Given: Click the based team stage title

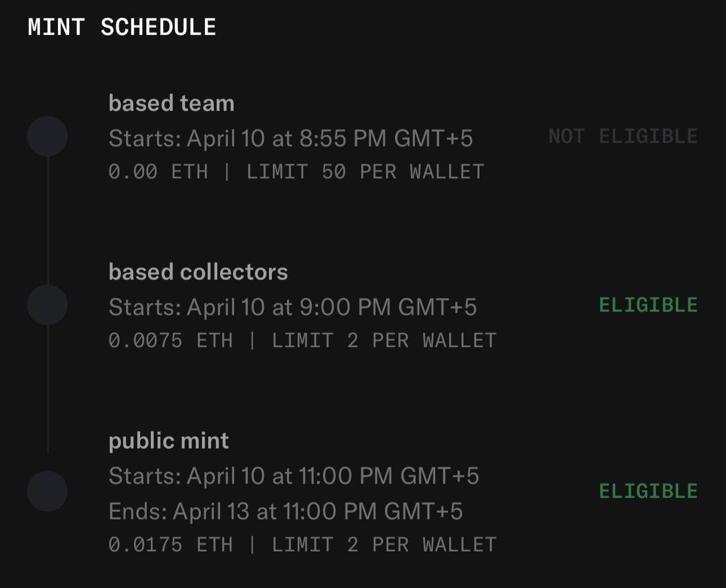Looking at the screenshot, I should point(171,103).
